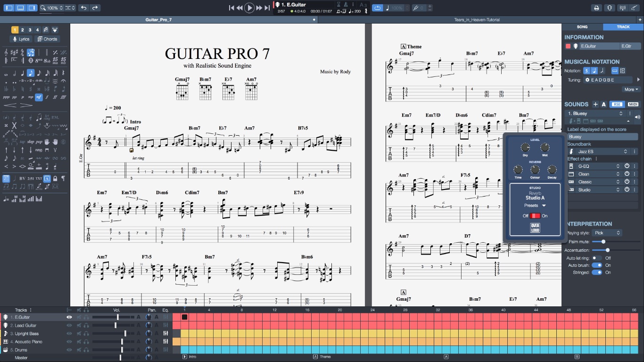The height and width of the screenshot is (362, 644).
Task: Turn off the Auto brush switch
Action: click(x=597, y=265)
